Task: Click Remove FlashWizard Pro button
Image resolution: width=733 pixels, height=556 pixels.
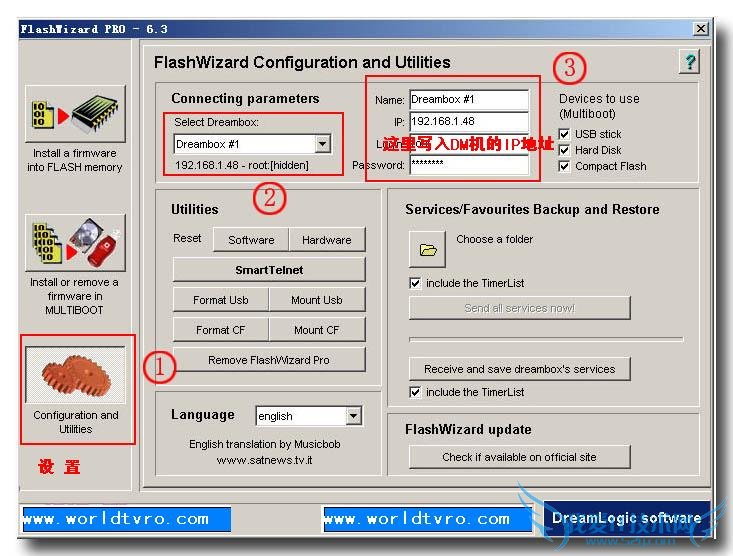Action: click(x=269, y=360)
